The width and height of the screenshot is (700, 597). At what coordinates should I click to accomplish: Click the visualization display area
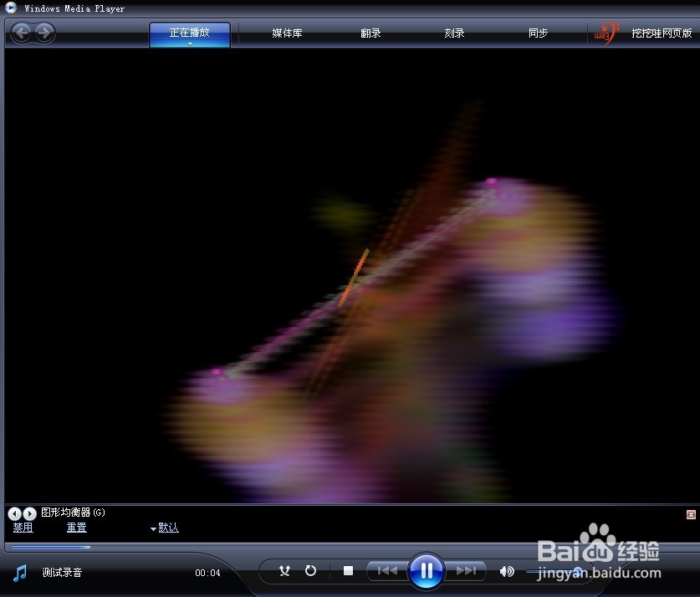pyautogui.click(x=352, y=276)
